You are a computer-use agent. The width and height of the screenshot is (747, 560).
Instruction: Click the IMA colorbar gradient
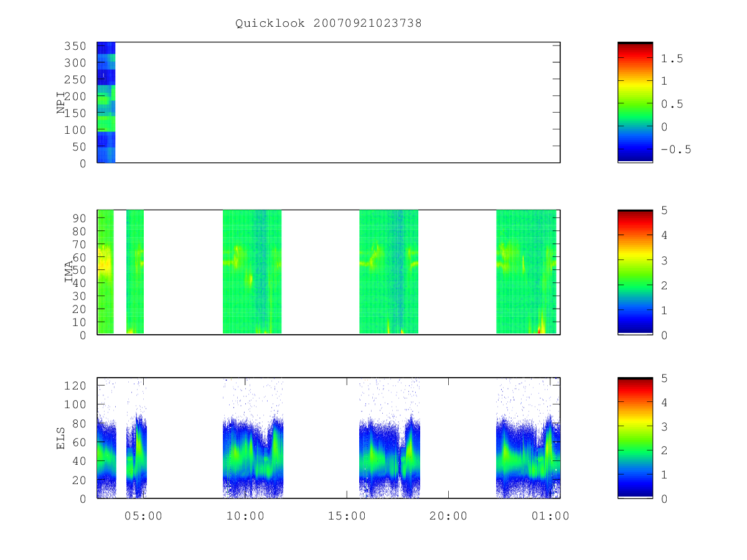pos(635,272)
